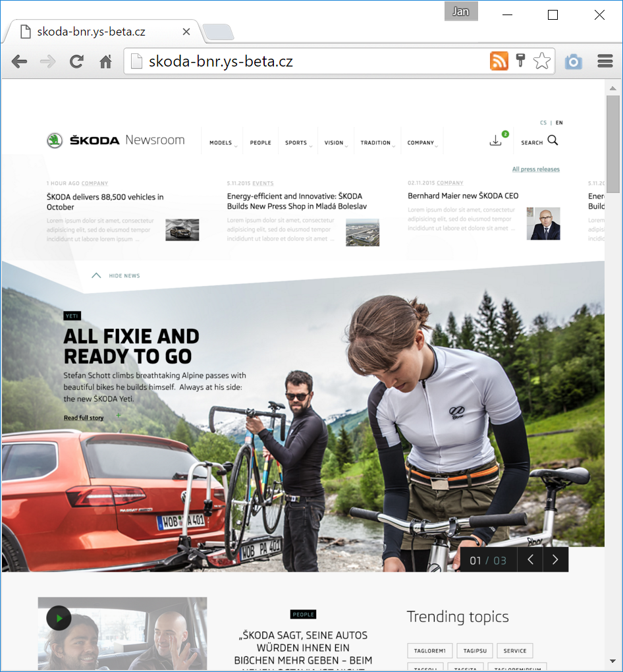Open the factory aerial thumbnail
Screen dimensions: 623x672
362,233
